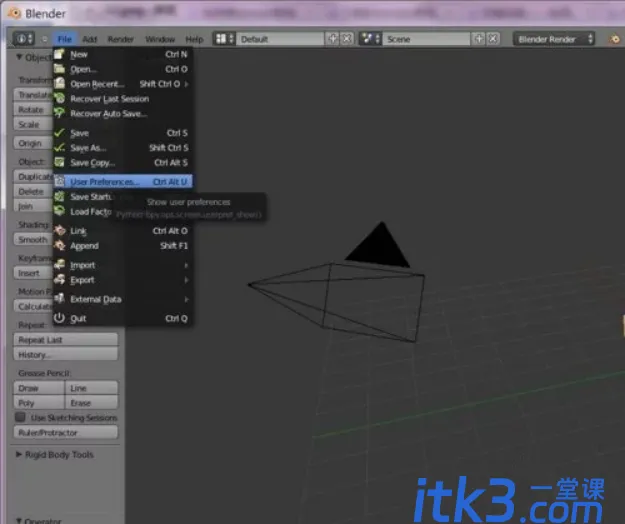Click the External Data icon
The image size is (625, 524).
click(59, 298)
